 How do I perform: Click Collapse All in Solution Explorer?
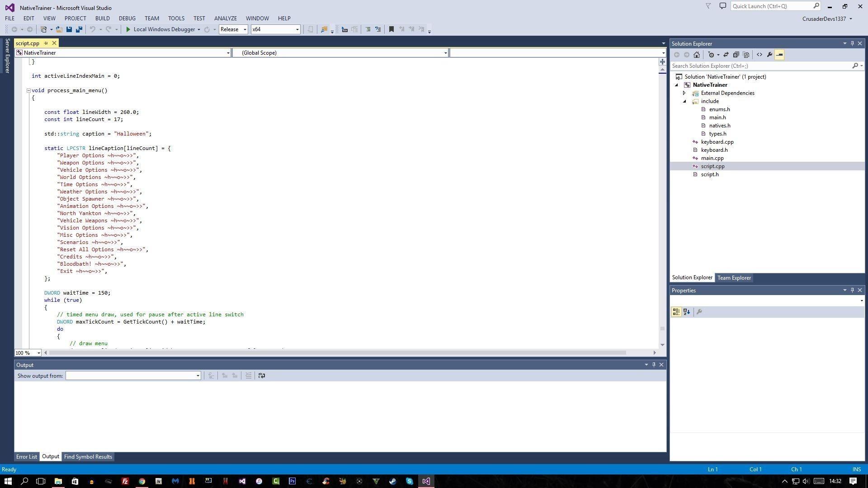[736, 55]
